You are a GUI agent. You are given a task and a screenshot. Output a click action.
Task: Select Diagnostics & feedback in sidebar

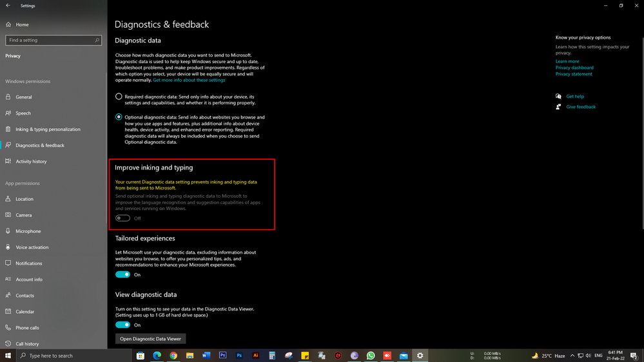point(40,146)
